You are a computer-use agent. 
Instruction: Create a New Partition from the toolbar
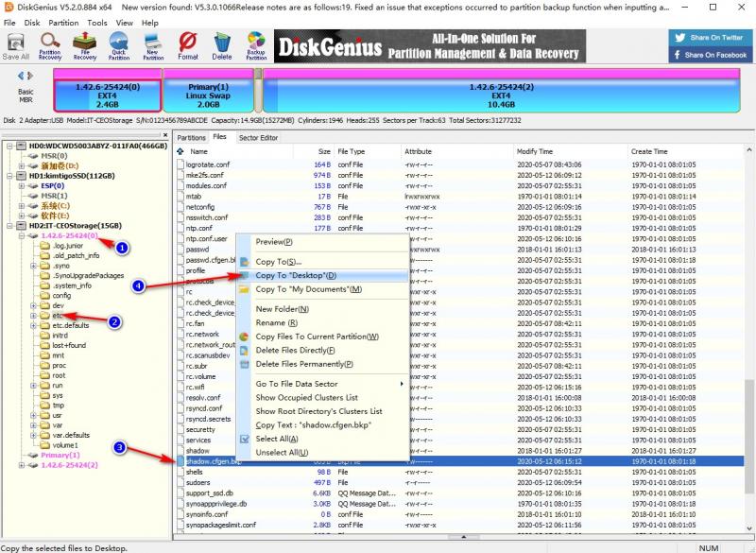pos(153,44)
